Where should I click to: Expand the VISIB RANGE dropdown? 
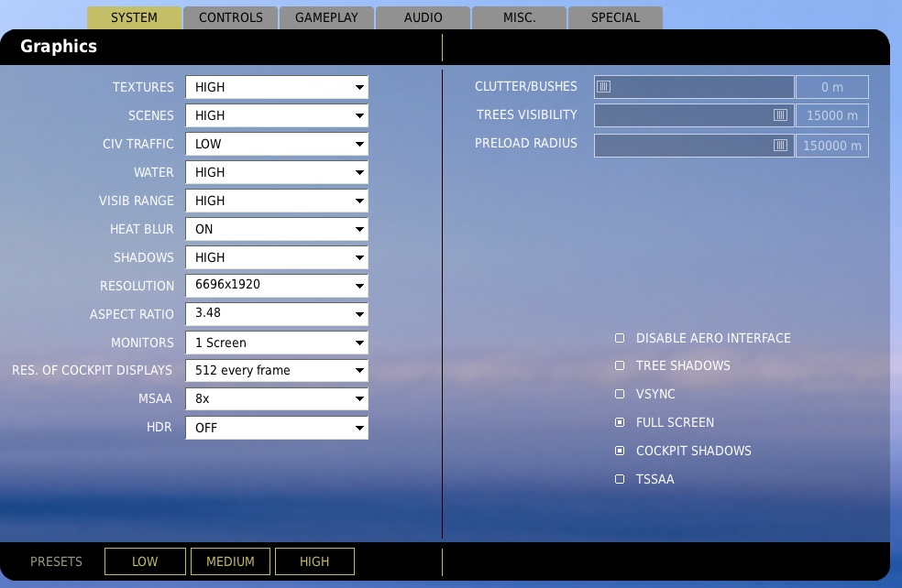coord(277,201)
